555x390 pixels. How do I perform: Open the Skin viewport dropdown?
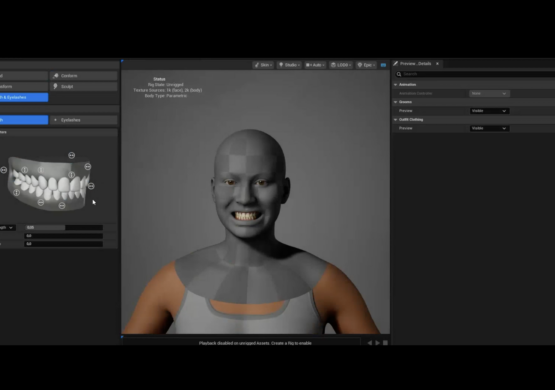pyautogui.click(x=263, y=65)
